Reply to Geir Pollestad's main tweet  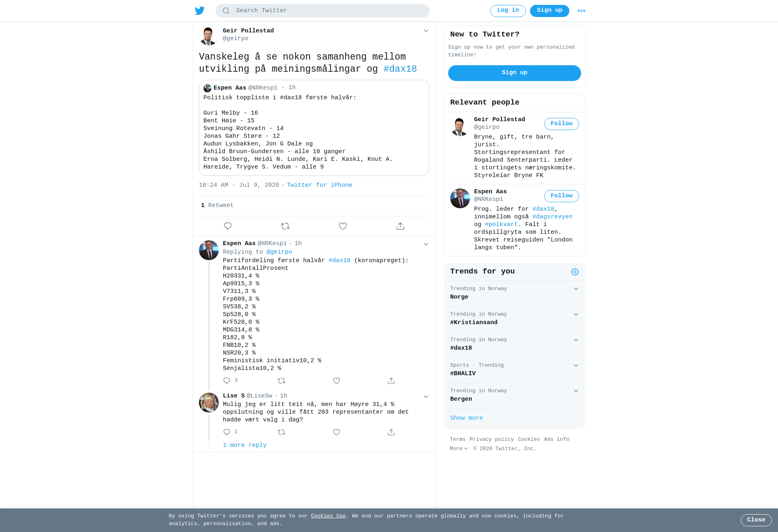(x=228, y=226)
